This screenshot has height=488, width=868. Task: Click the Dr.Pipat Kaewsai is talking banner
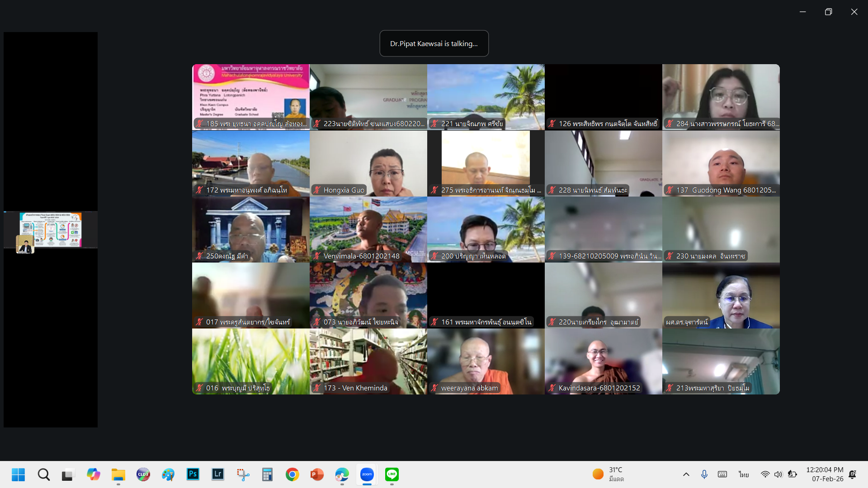[434, 43]
